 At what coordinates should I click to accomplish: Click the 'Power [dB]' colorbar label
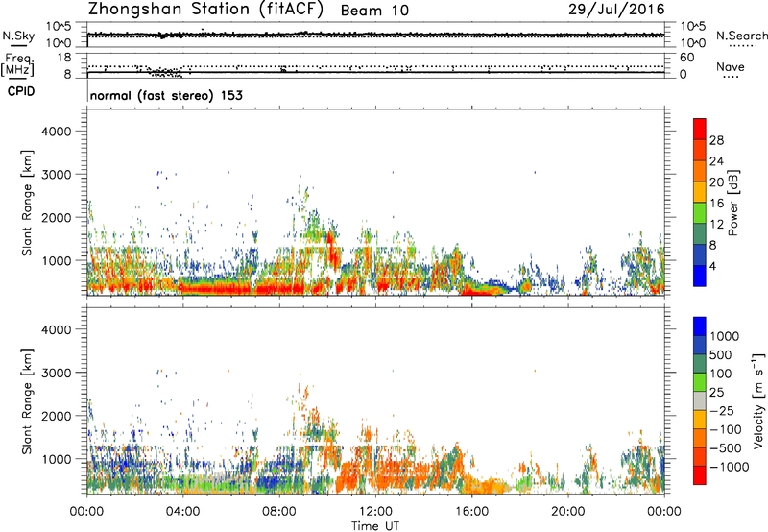733,203
